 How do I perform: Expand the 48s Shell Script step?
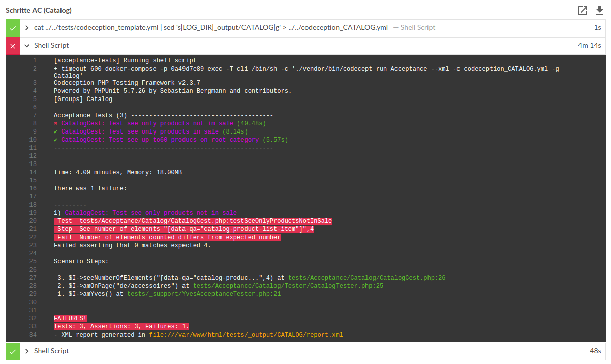(27, 351)
